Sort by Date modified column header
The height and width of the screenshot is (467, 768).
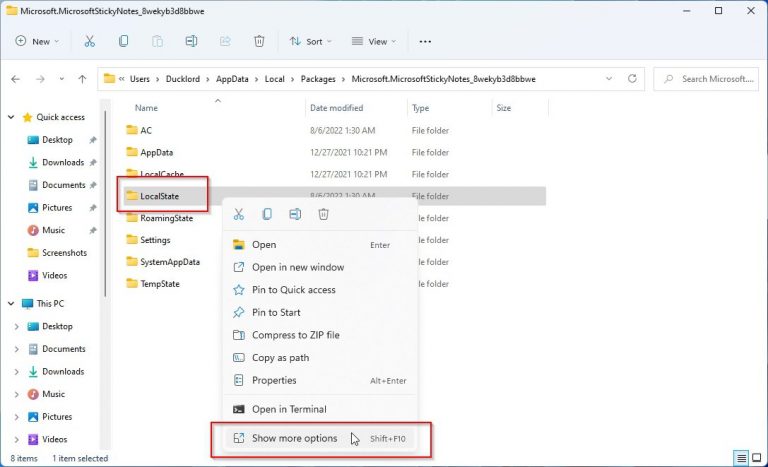pyautogui.click(x=336, y=108)
